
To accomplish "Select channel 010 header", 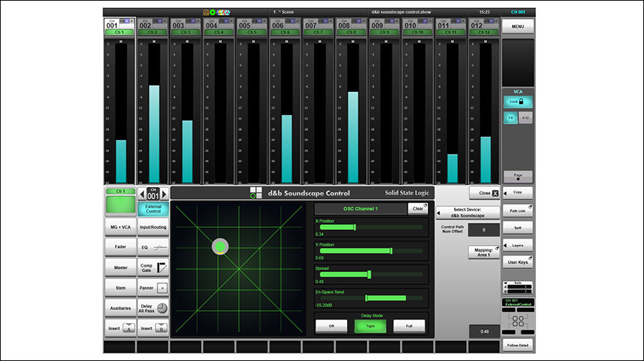I will point(417,27).
